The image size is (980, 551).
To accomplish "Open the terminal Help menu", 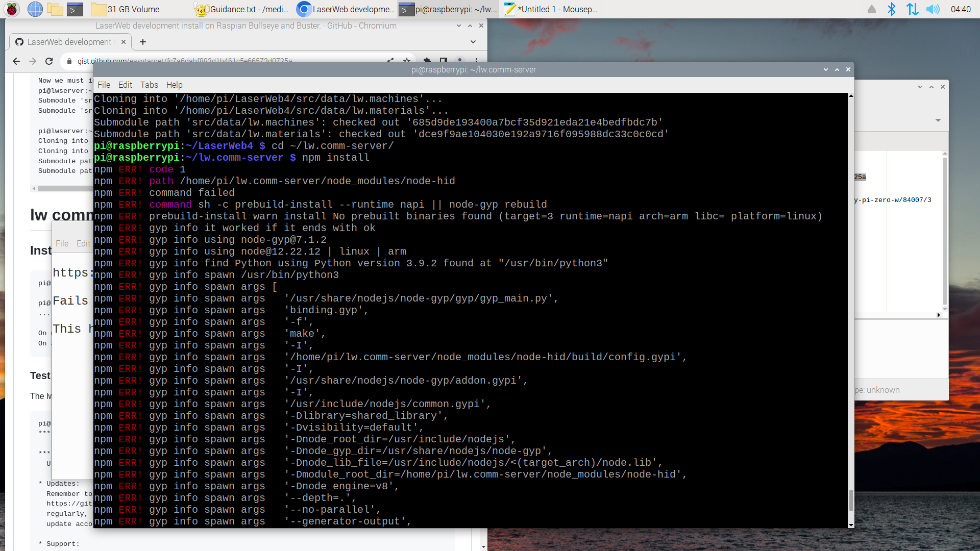I will 174,85.
